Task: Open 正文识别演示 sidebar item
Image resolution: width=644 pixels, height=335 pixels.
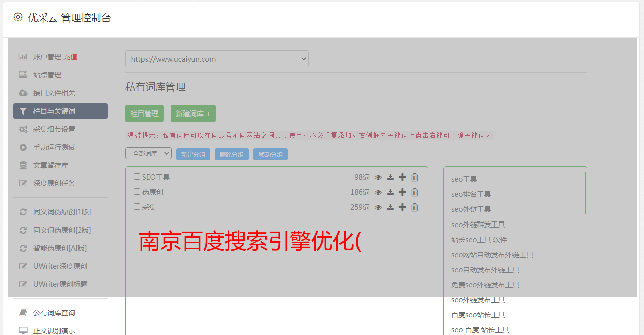Action: 54,331
